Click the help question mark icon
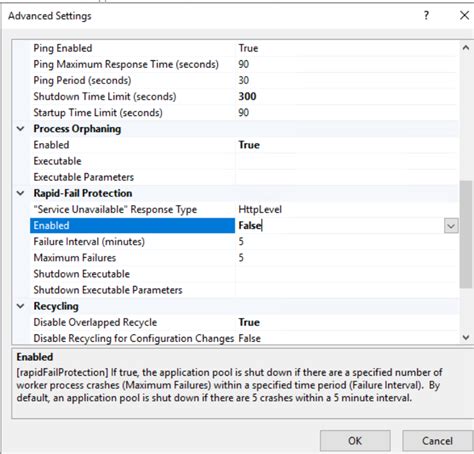 point(426,15)
